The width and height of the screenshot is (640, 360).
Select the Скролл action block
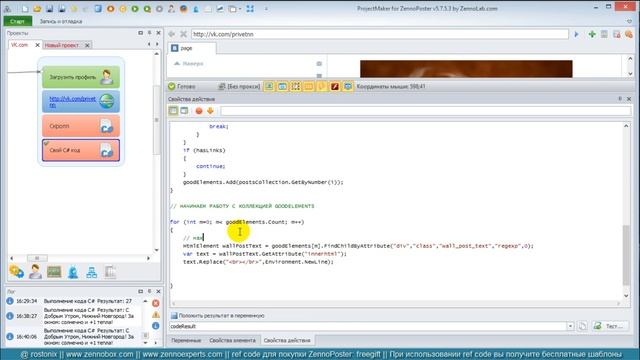click(x=81, y=126)
